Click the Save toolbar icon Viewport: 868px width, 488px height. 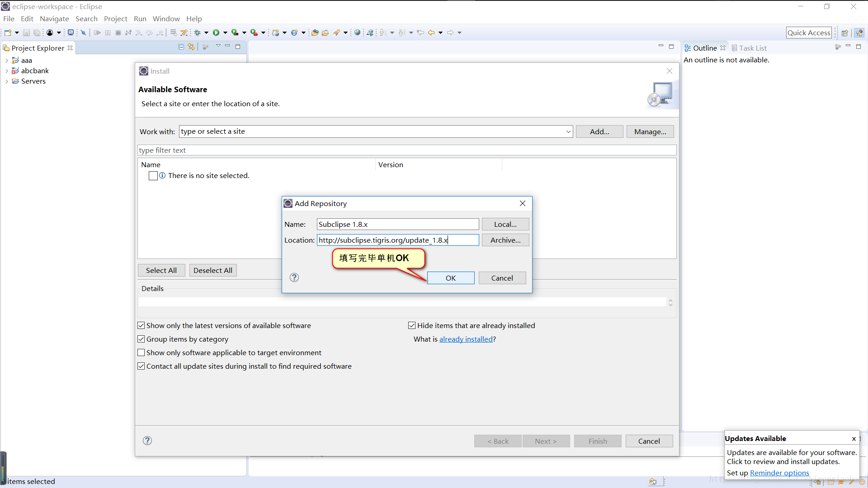tap(26, 33)
